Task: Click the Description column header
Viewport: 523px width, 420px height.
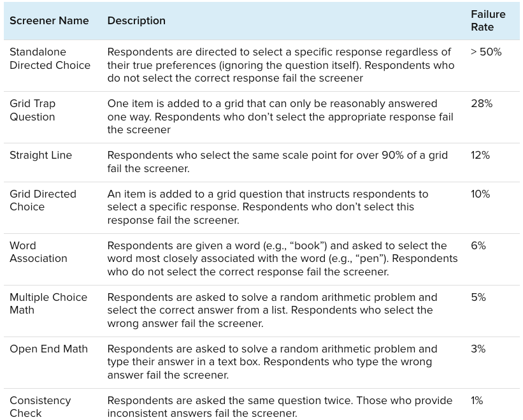Action: 136,21
